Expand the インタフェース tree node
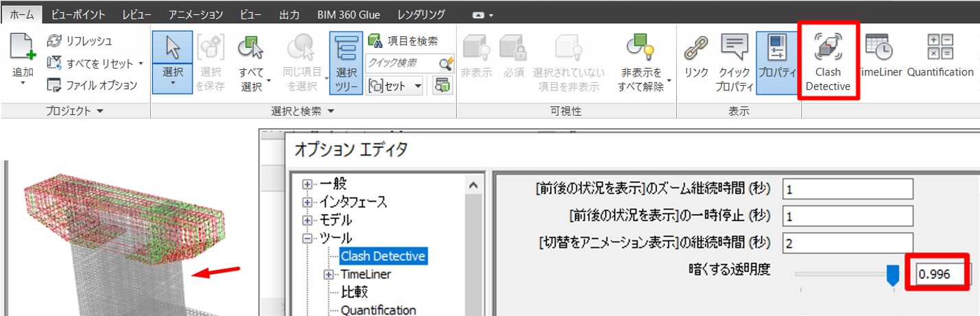 [x=307, y=202]
